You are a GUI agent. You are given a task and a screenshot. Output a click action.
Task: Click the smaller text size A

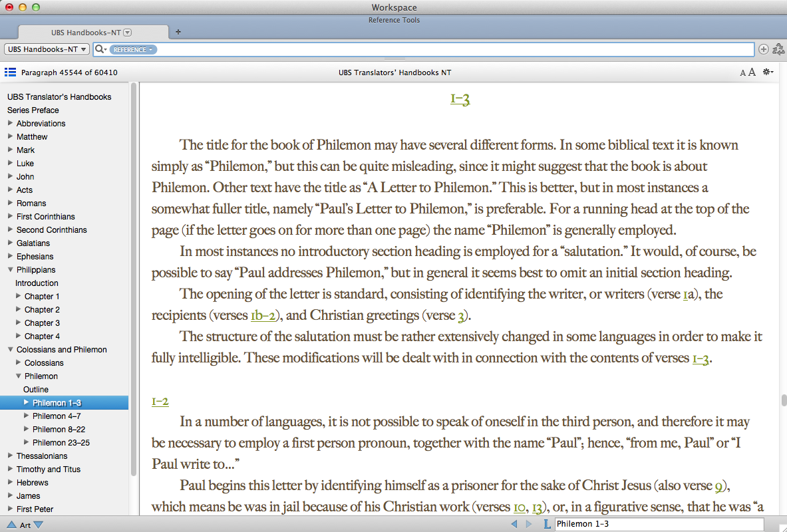tap(742, 73)
